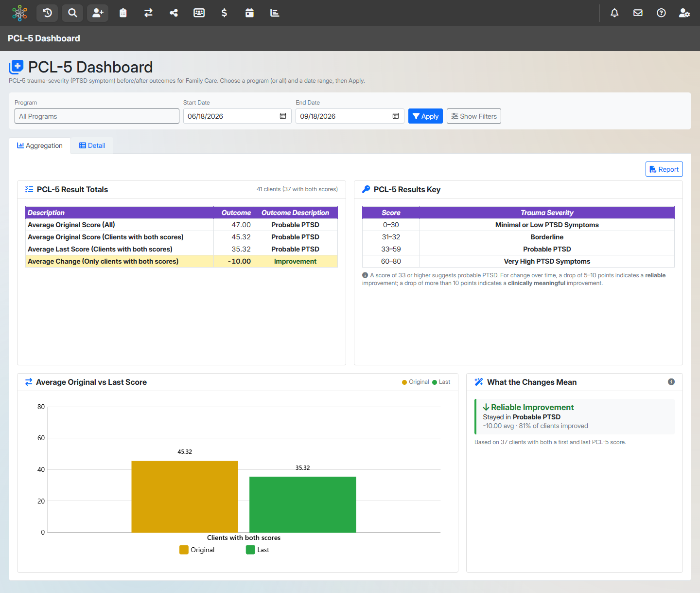
Task: Click the Description column header
Action: [120, 213]
